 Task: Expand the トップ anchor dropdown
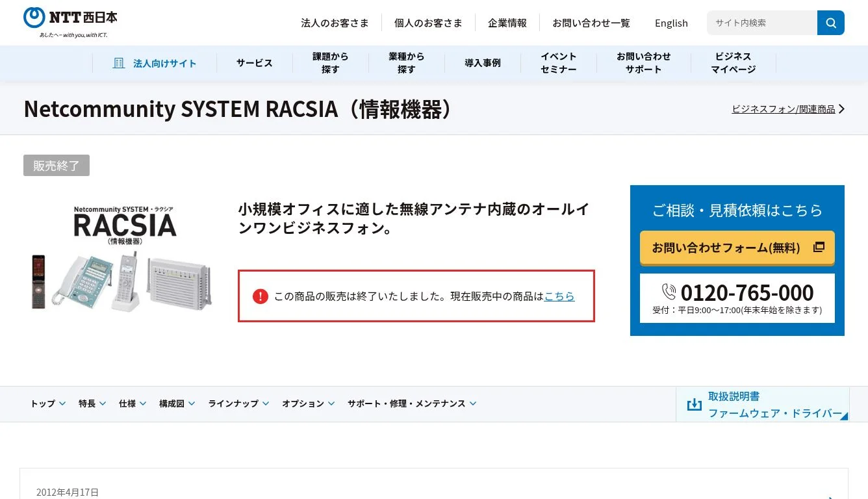click(x=48, y=403)
